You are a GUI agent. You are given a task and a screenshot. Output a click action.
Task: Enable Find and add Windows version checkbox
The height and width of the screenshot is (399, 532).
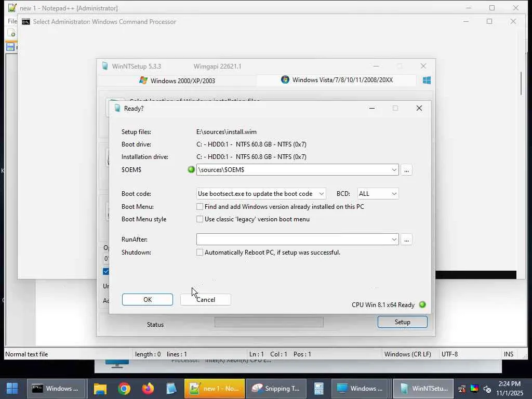point(200,207)
